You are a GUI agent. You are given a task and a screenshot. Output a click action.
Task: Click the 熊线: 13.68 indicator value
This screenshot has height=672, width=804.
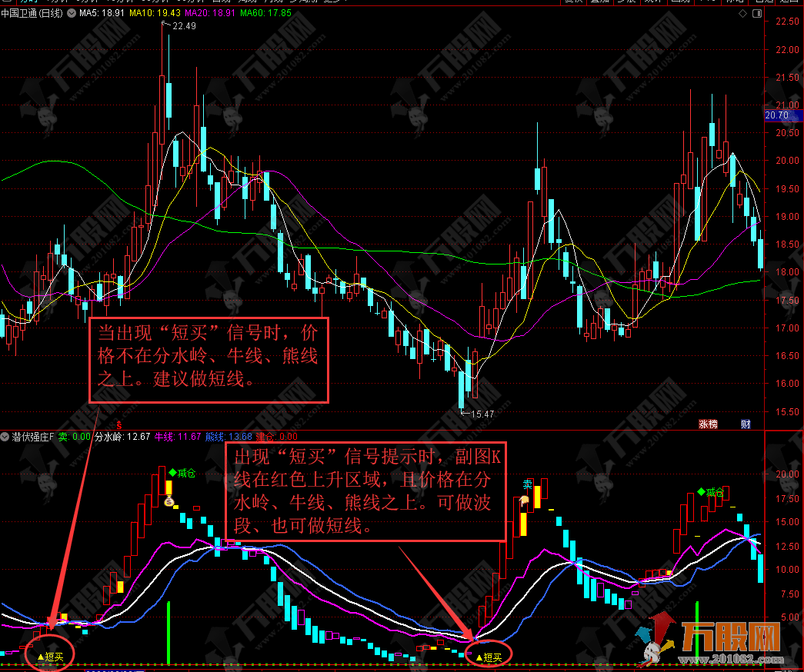click(229, 437)
